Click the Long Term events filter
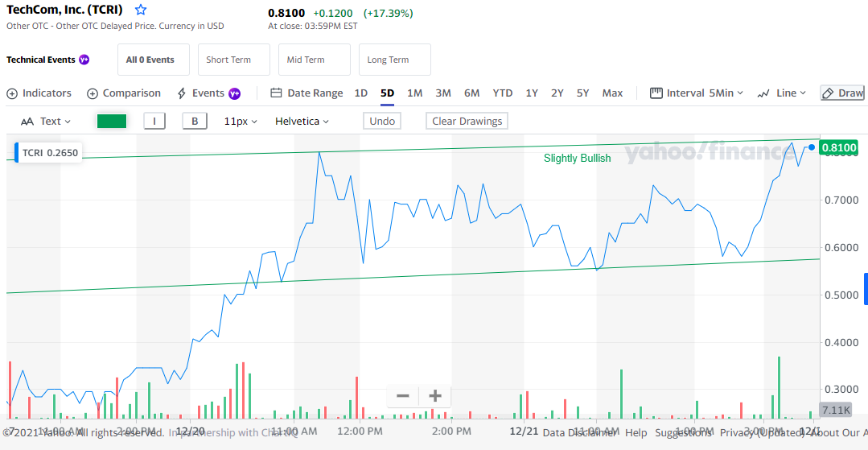This screenshot has width=868, height=450. coord(395,60)
